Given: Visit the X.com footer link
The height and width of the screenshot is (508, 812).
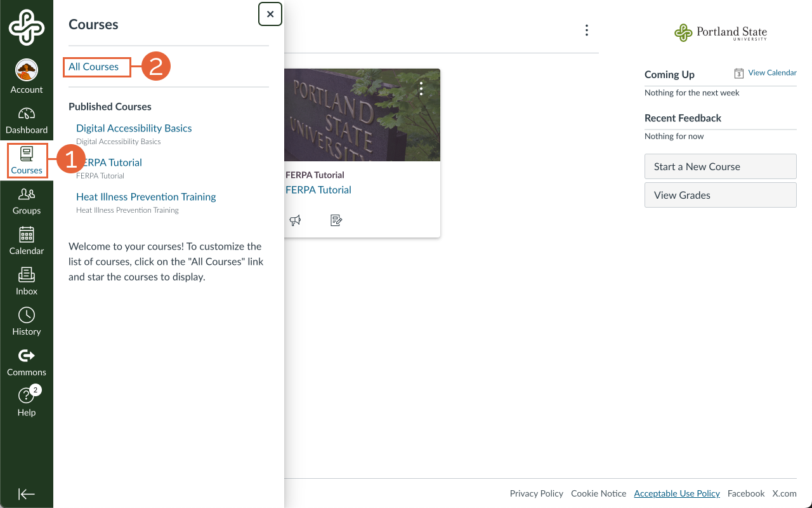Looking at the screenshot, I should tap(784, 493).
